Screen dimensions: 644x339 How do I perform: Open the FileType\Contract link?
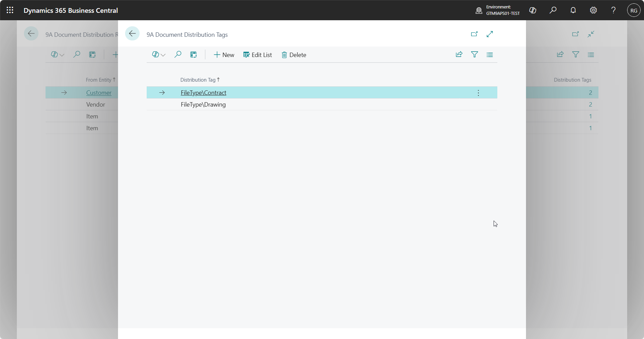pyautogui.click(x=203, y=93)
